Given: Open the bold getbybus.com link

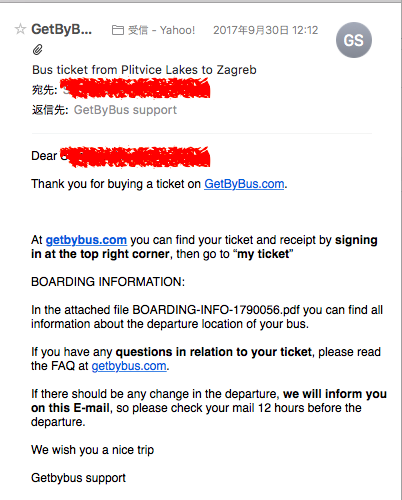Looking at the screenshot, I should pos(86,240).
